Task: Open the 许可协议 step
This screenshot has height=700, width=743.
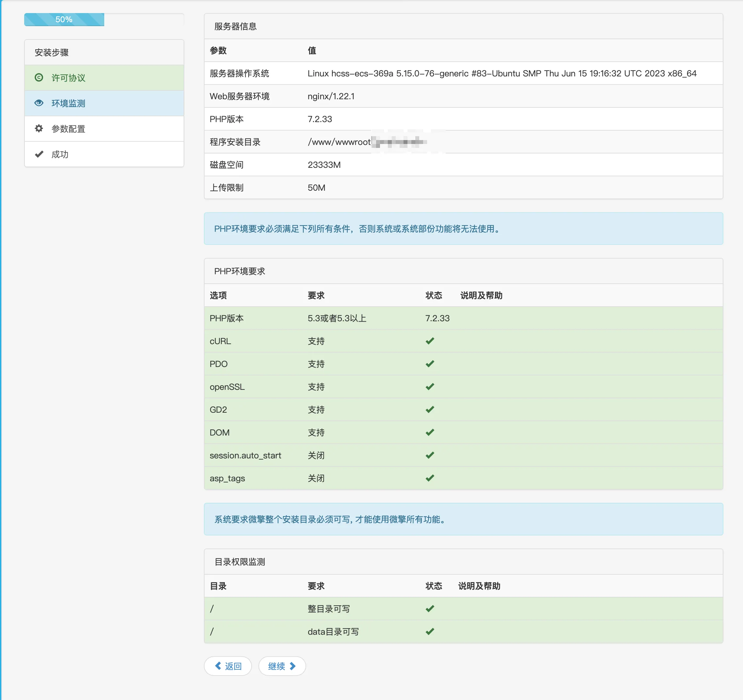Action: tap(68, 78)
